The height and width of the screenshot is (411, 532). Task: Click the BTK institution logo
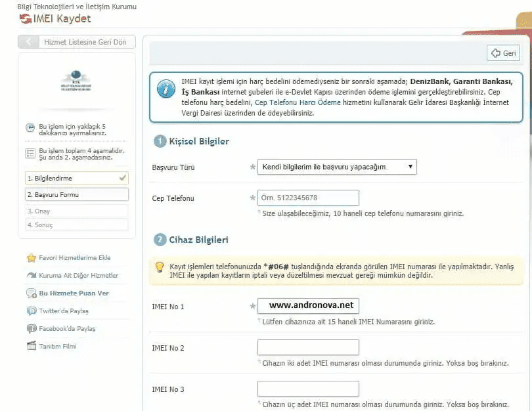click(x=76, y=81)
